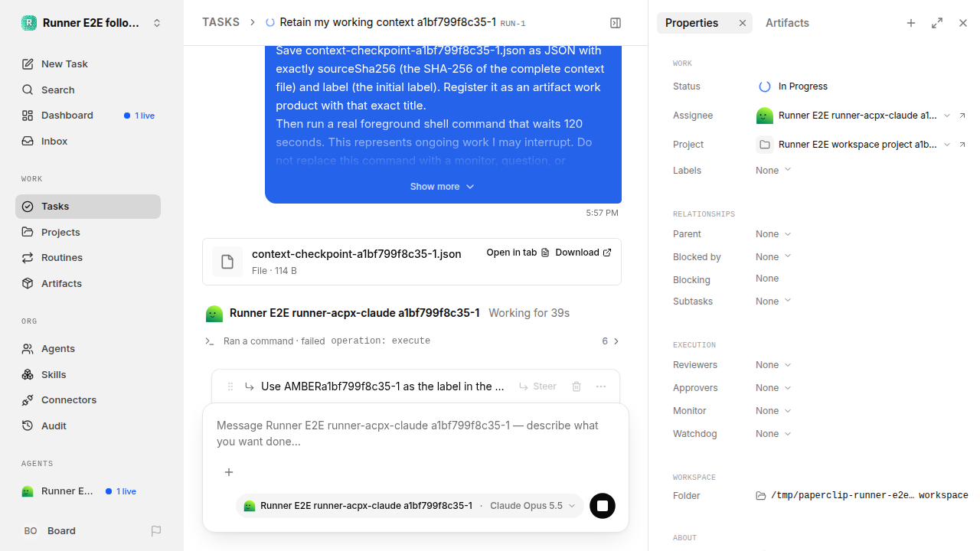
Task: Open the Skills page
Action: [88, 375]
